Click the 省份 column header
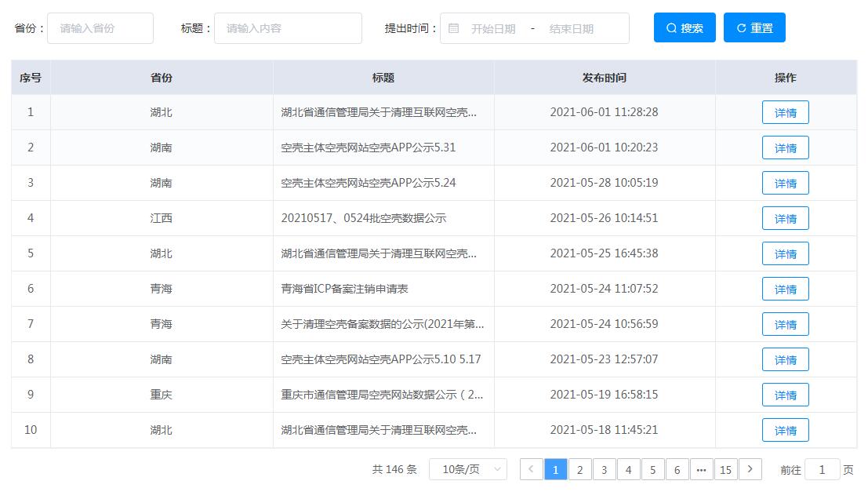The image size is (868, 499). [161, 78]
